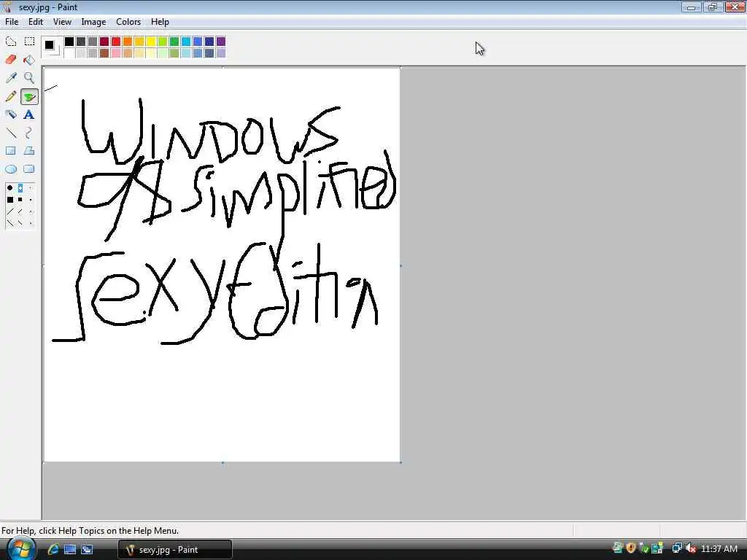Select the Rounded Rectangle tool
747x560 pixels.
pyautogui.click(x=29, y=169)
